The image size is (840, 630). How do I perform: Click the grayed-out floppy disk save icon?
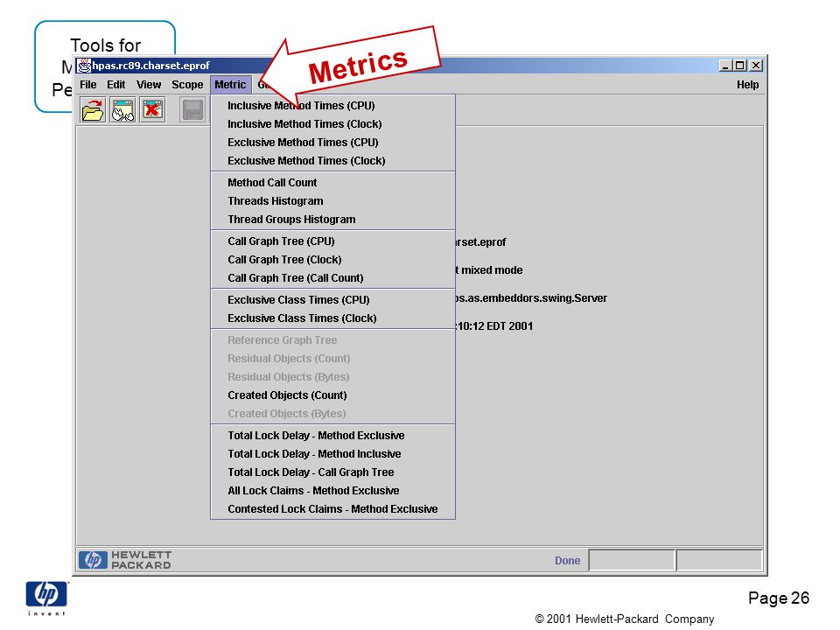(192, 110)
